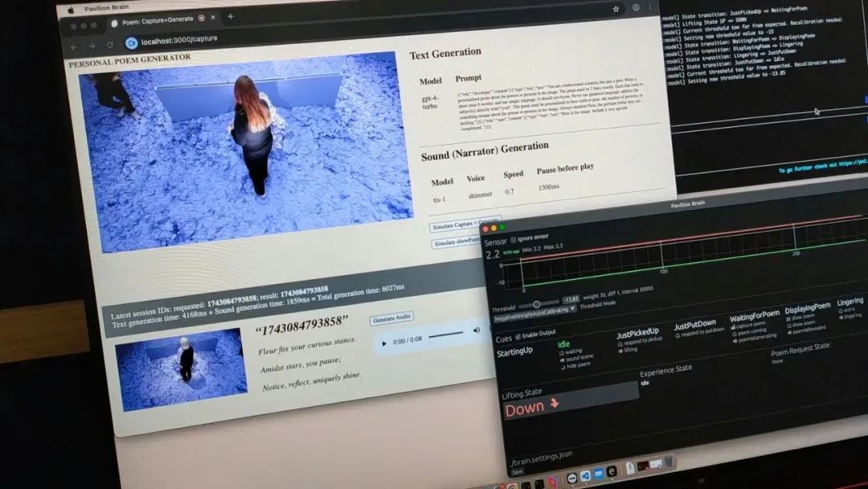The width and height of the screenshot is (868, 489).
Task: Select the Poem: Capture+Generate browser tab
Action: 157,21
